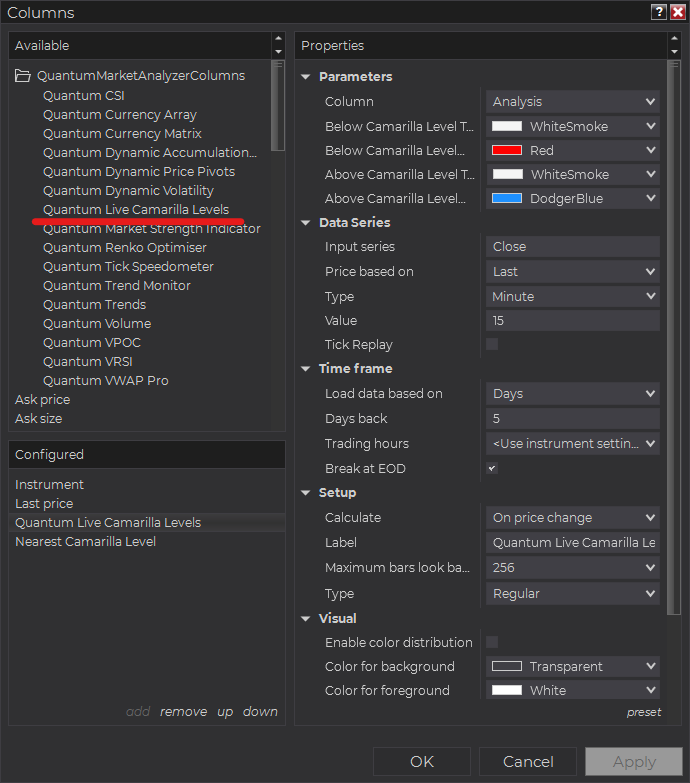Image resolution: width=690 pixels, height=783 pixels.
Task: Open the Price based on dropdown
Action: (573, 271)
